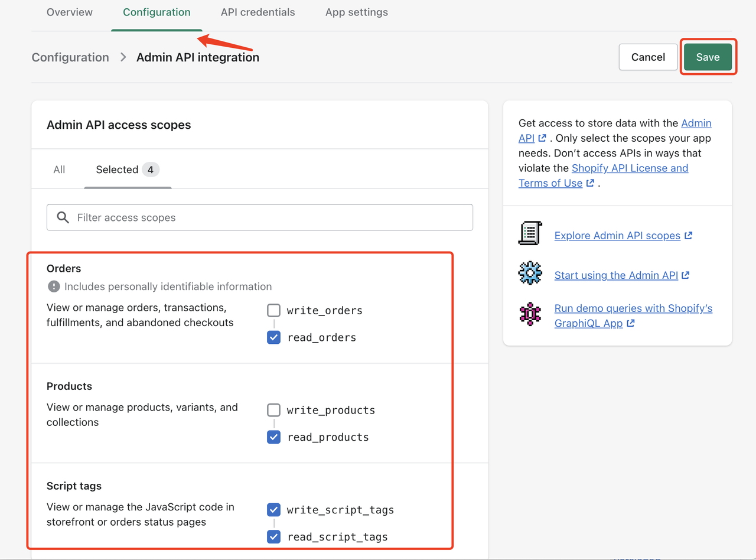Viewport: 756px width, 560px height.
Task: Click the info icon under the Orders heading
Action: point(53,286)
